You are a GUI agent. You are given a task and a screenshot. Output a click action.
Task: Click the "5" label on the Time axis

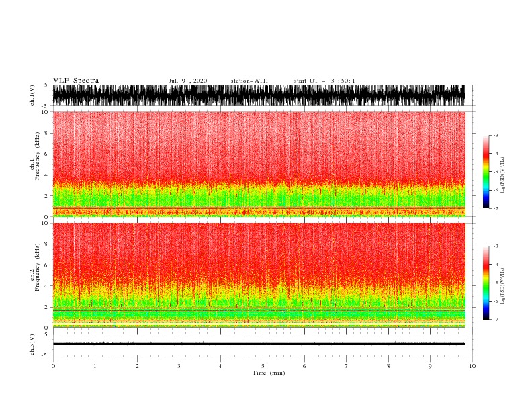[263, 366]
